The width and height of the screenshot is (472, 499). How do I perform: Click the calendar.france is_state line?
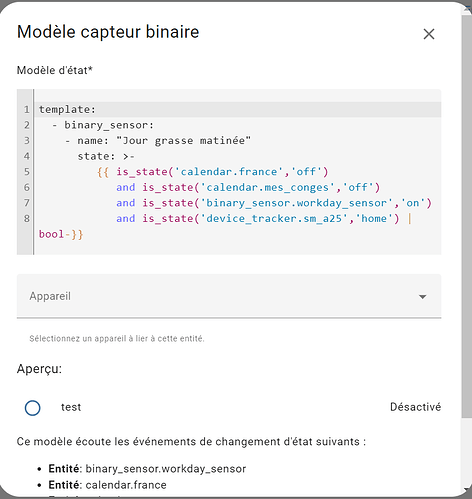click(x=213, y=172)
